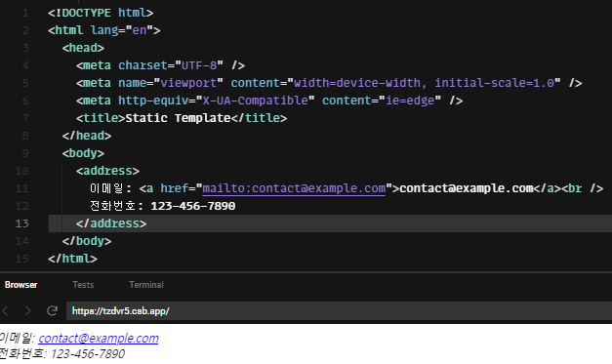
Task: Click the opening <address> tag
Action: coord(107,171)
